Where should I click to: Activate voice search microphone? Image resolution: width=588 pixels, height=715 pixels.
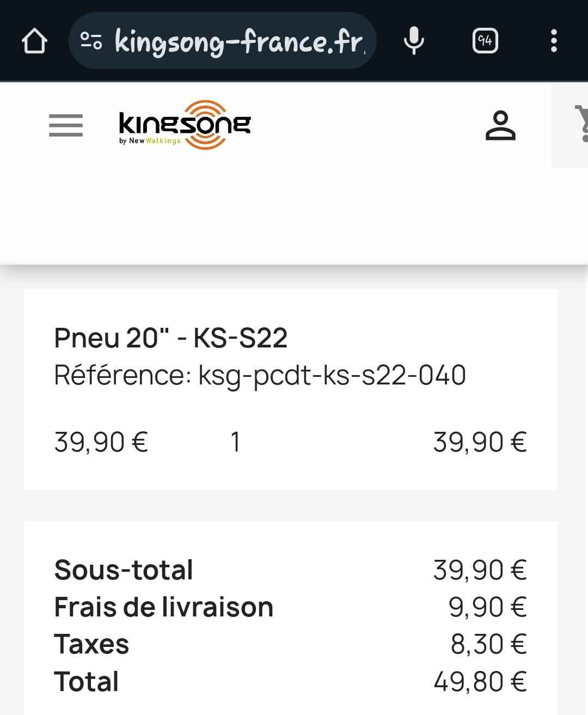[414, 41]
